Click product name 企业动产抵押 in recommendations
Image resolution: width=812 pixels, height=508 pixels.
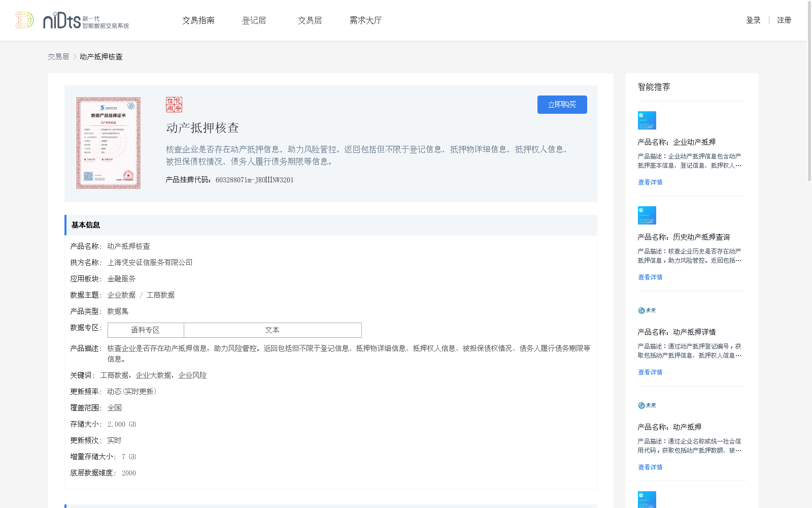(x=694, y=142)
